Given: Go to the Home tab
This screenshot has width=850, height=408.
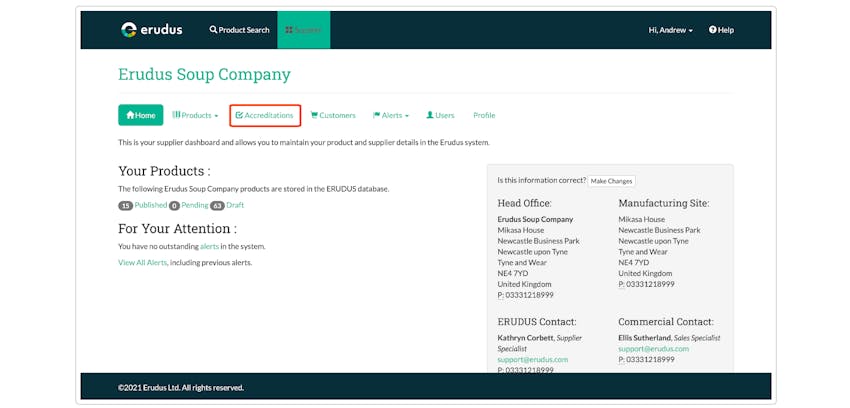Looking at the screenshot, I should [x=140, y=115].
